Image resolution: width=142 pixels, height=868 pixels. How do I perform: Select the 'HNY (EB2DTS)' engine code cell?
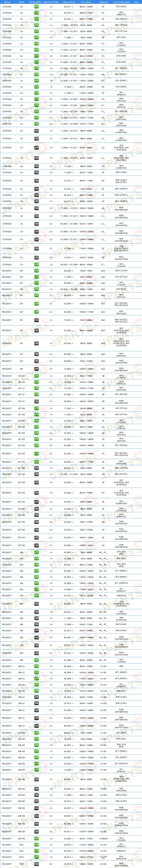coord(121,13)
